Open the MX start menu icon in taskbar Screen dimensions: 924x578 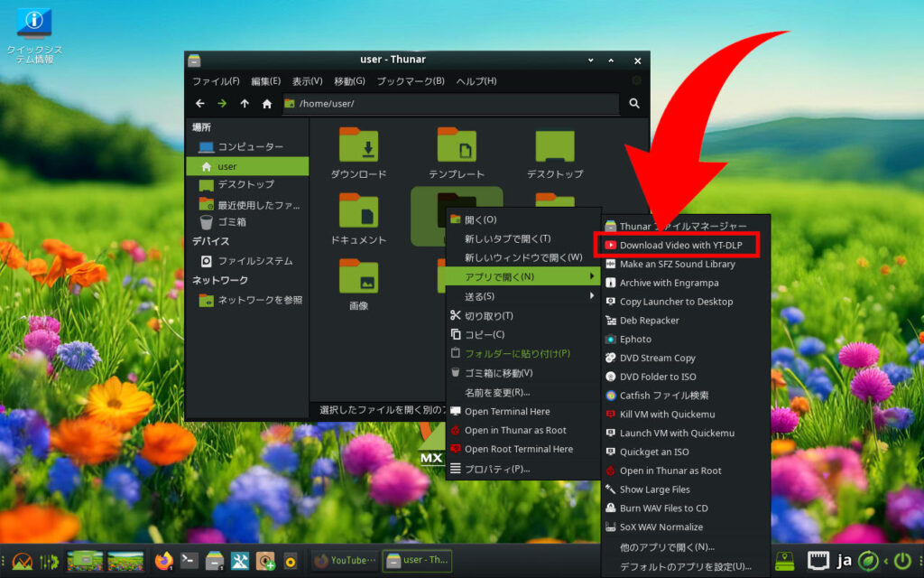point(22,560)
